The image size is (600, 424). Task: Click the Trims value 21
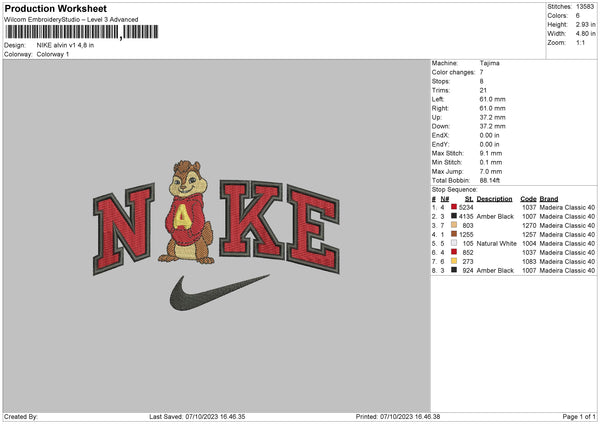(x=483, y=90)
